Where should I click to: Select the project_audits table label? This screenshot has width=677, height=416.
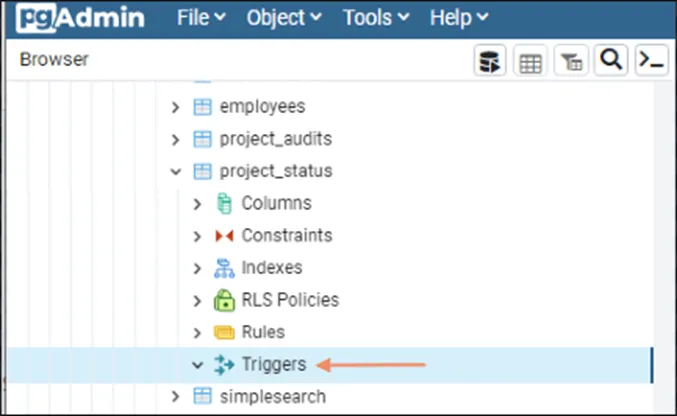coord(275,139)
